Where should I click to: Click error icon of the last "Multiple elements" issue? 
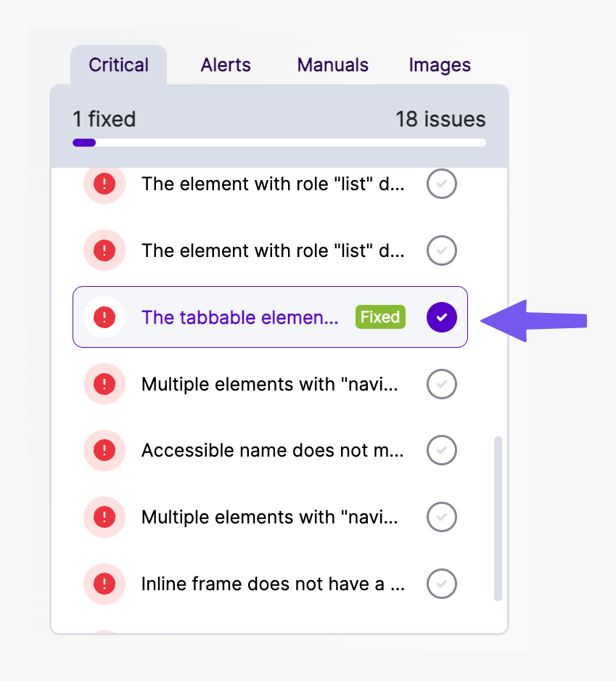coord(104,517)
